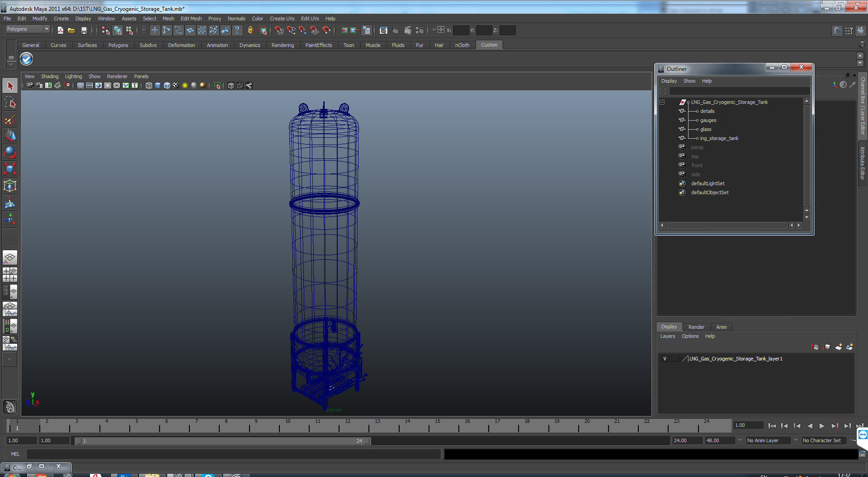Collapse the LNG_Gas_Cryogenic_Storage_Tank outliner node
This screenshot has width=868, height=477.
[662, 102]
